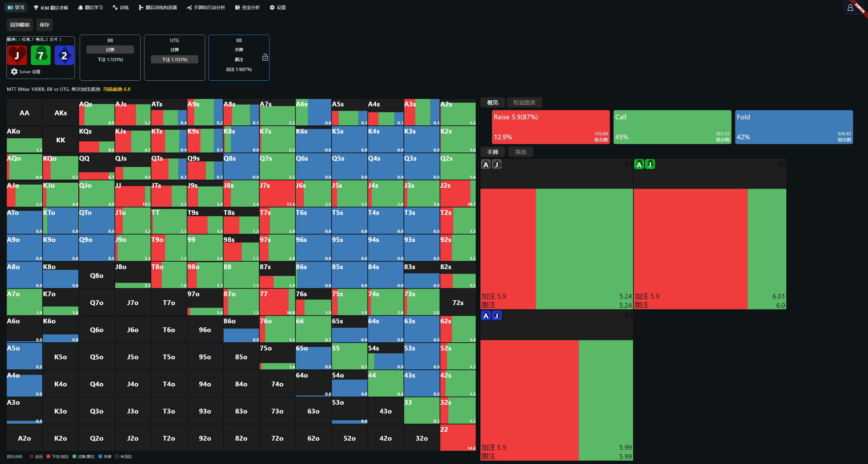Open the 训练 tab
This screenshot has height=464, width=868.
[x=121, y=7]
